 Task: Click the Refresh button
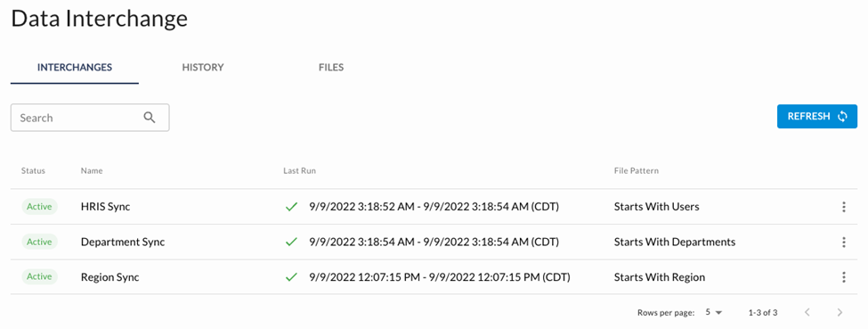pyautogui.click(x=817, y=117)
